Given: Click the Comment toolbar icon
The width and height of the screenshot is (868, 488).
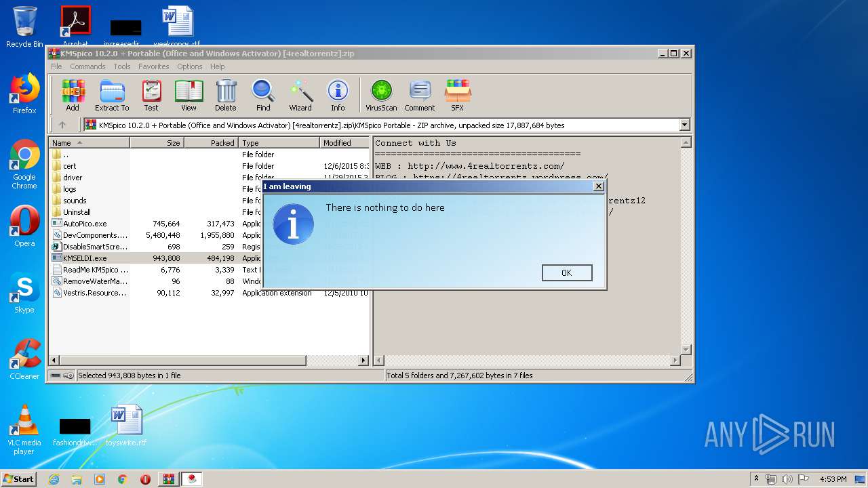Looking at the screenshot, I should click(420, 96).
